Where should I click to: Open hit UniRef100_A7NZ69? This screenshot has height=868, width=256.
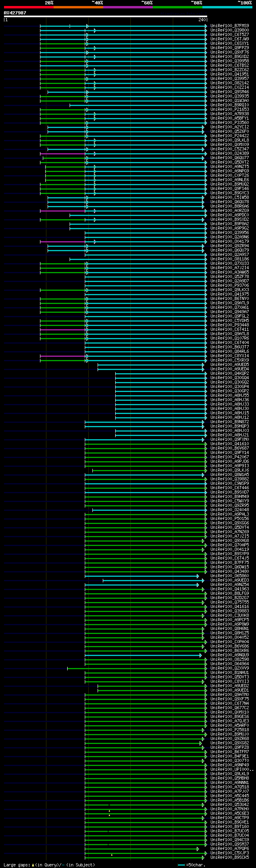[x=230, y=532]
